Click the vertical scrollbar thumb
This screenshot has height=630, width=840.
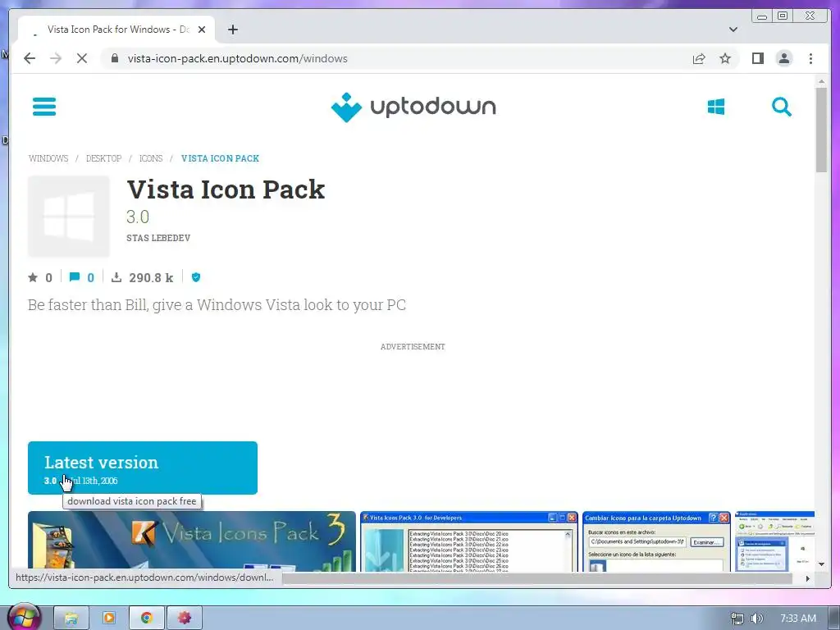pyautogui.click(x=821, y=130)
